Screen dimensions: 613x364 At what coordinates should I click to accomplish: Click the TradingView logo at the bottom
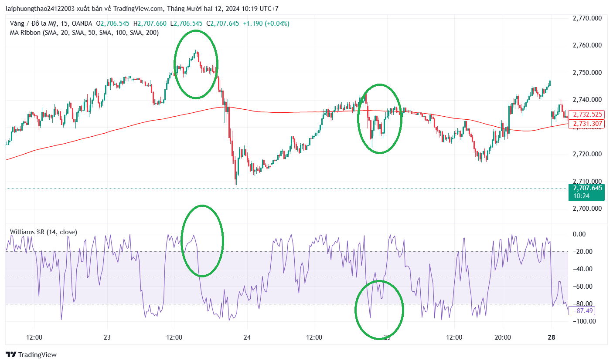point(31,355)
